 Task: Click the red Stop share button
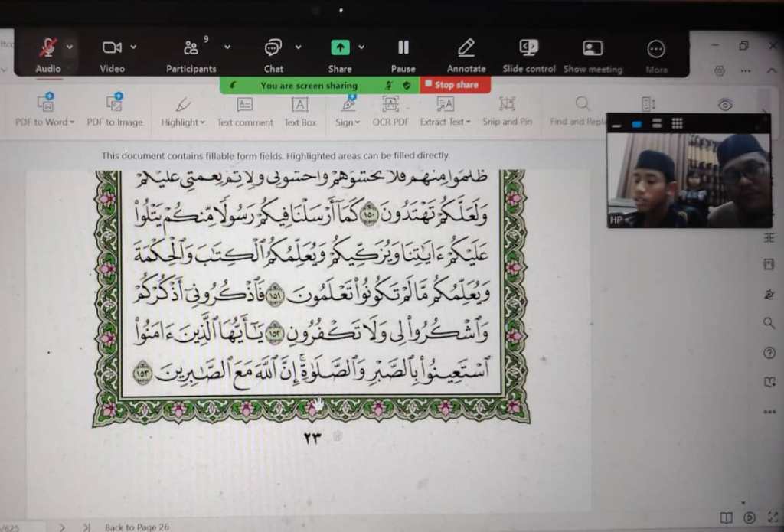(452, 85)
